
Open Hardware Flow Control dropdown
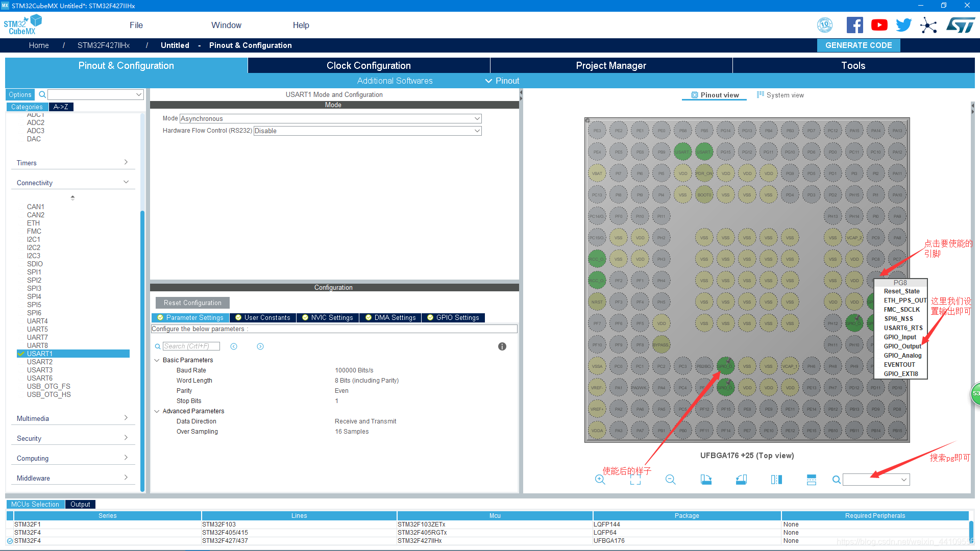click(477, 131)
